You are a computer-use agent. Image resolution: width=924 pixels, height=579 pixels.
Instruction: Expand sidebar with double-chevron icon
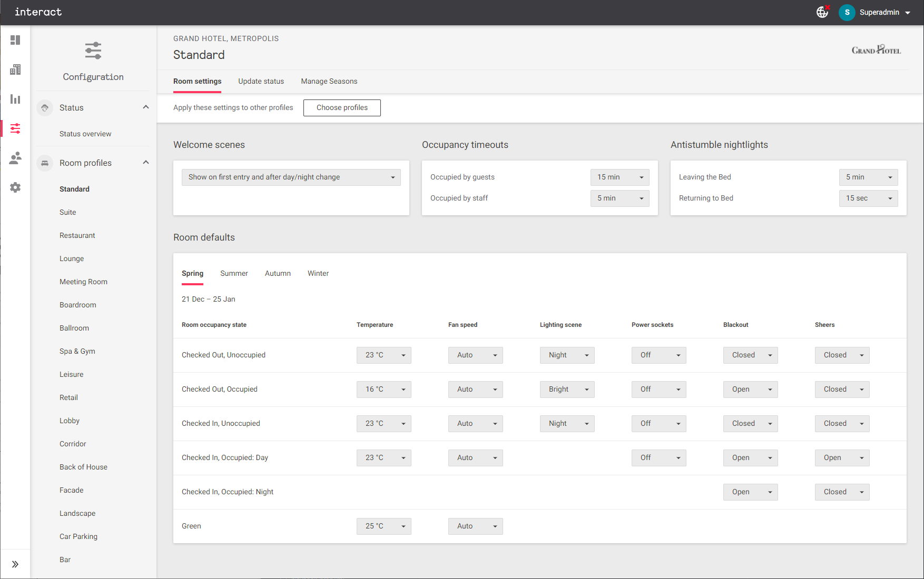[x=15, y=564]
